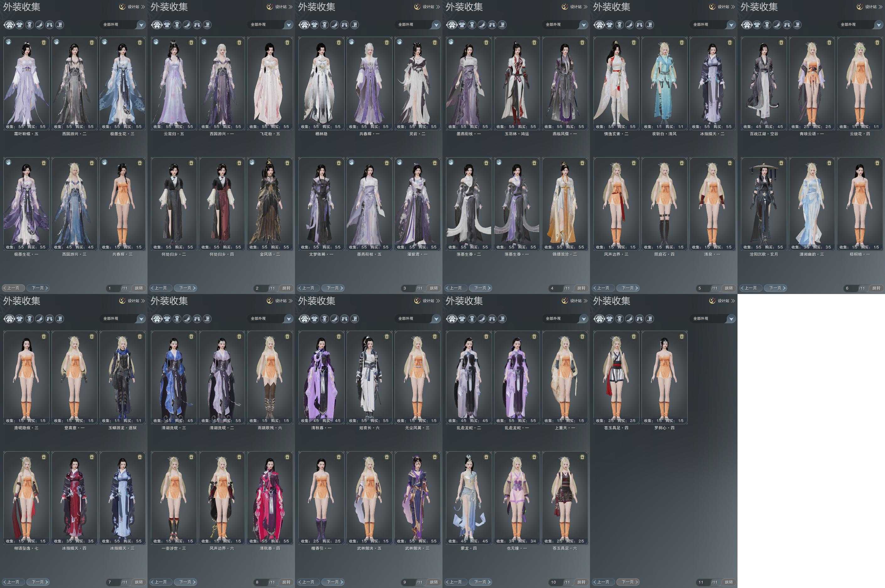Screen dimensions: 885x588
Task: Click trash icon on 蒙龙·四 outfit card
Action: point(486,457)
